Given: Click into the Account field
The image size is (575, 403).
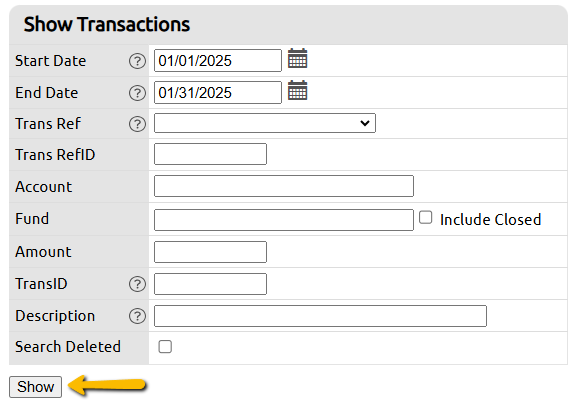Looking at the screenshot, I should [x=284, y=186].
